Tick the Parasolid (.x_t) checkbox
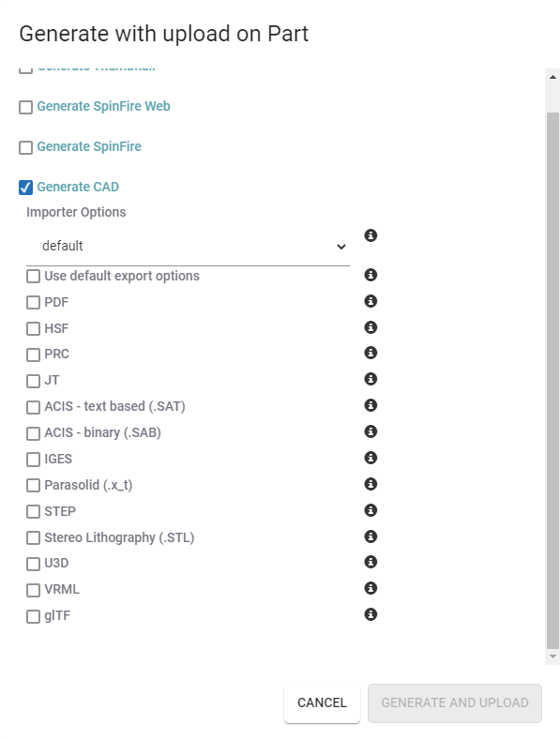Viewport: 560px width, 740px height. [x=33, y=485]
